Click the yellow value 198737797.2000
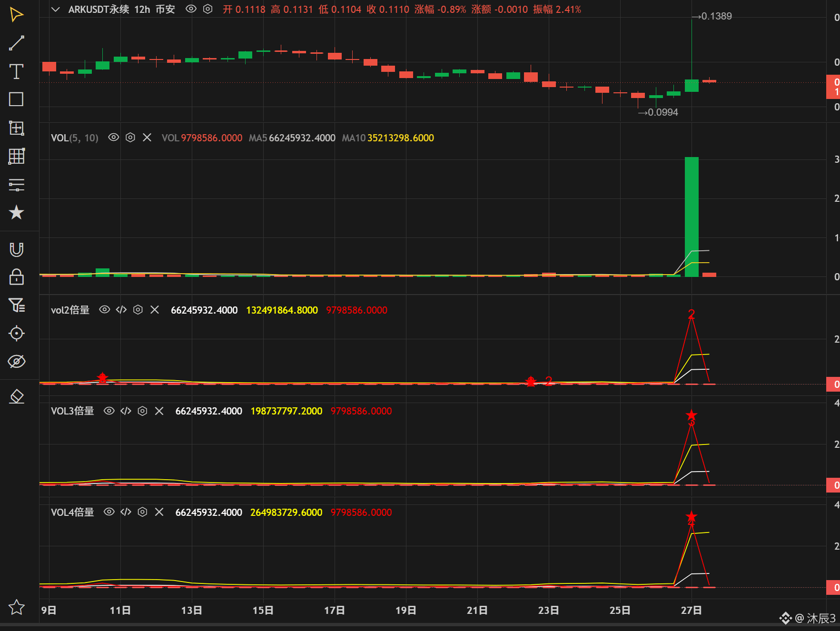The width and height of the screenshot is (840, 631). click(287, 411)
